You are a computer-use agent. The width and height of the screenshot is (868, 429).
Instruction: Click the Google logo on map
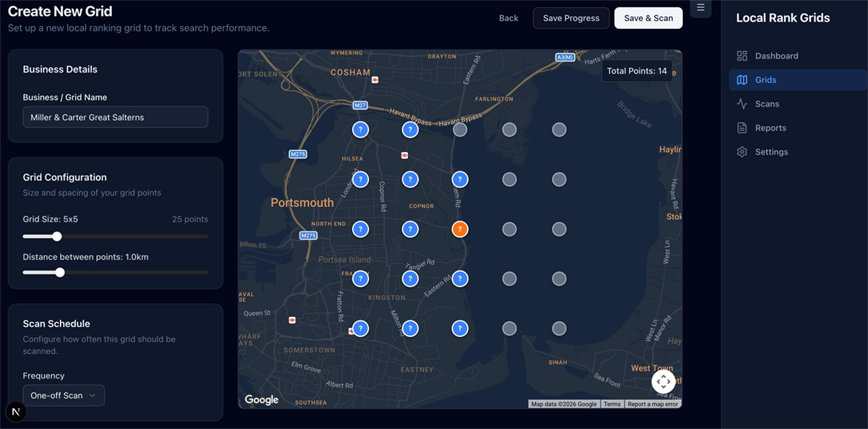coord(261,400)
